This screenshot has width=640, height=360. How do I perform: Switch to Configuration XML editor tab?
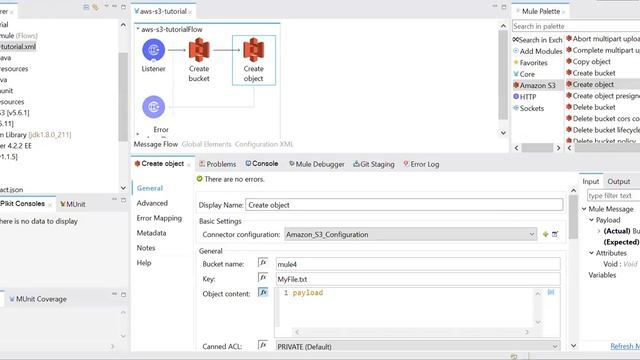264,144
